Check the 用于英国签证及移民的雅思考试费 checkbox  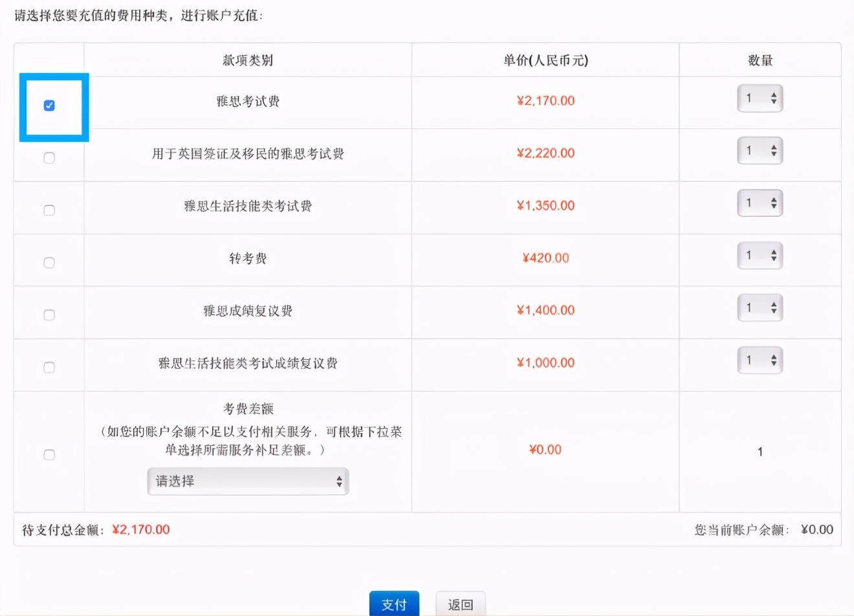point(49,157)
